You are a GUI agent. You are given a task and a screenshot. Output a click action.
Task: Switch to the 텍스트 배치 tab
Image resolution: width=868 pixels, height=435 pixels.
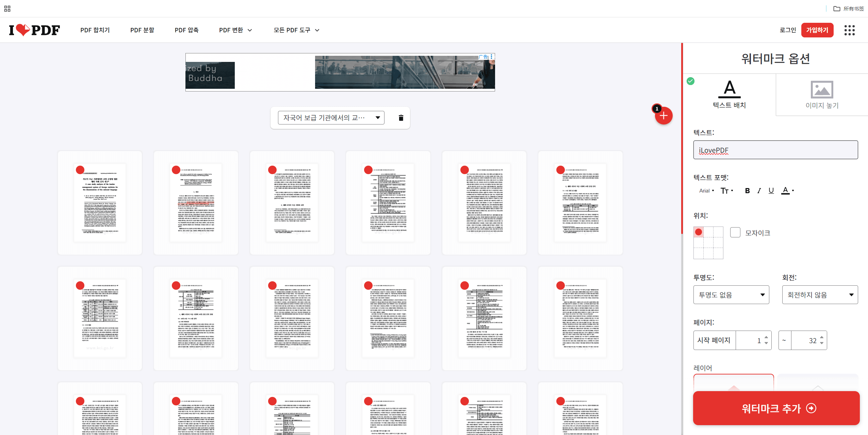729,95
